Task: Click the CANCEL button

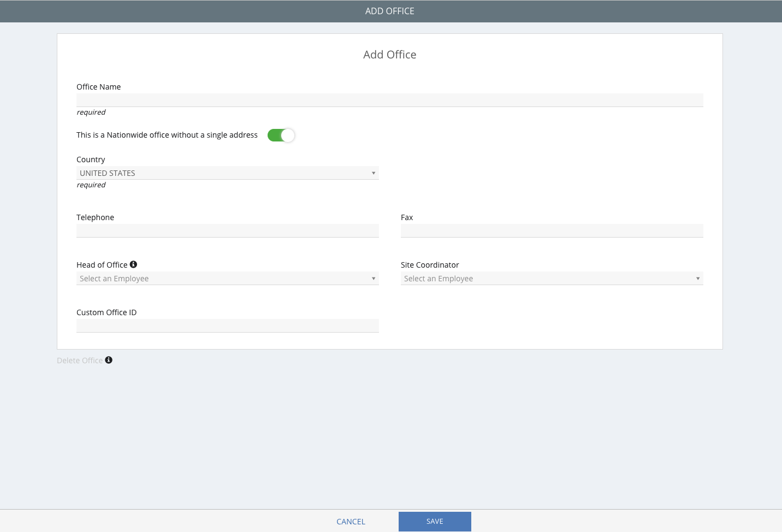Action: [351, 522]
